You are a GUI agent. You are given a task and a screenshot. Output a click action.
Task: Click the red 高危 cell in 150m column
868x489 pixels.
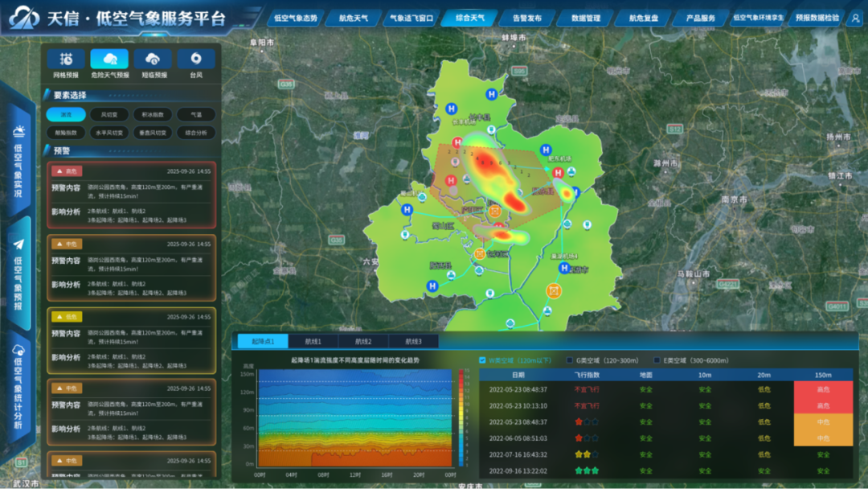(823, 389)
